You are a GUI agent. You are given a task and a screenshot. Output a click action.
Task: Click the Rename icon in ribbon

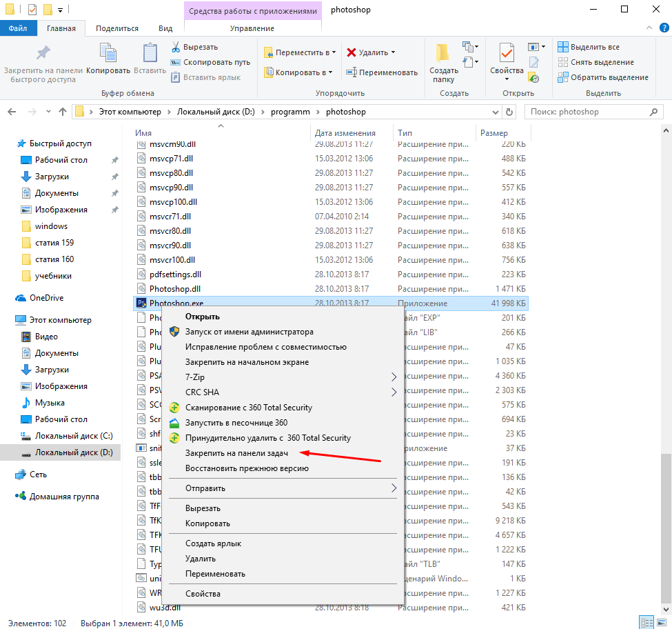pyautogui.click(x=351, y=72)
